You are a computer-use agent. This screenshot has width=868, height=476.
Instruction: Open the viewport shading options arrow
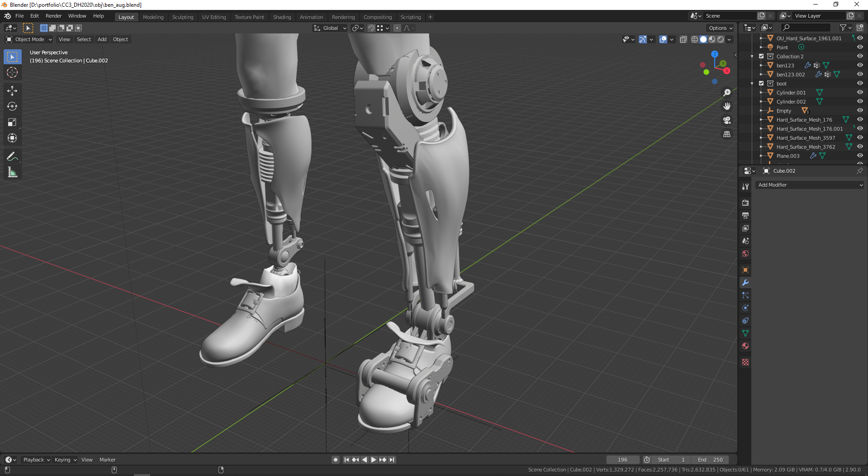tap(729, 39)
